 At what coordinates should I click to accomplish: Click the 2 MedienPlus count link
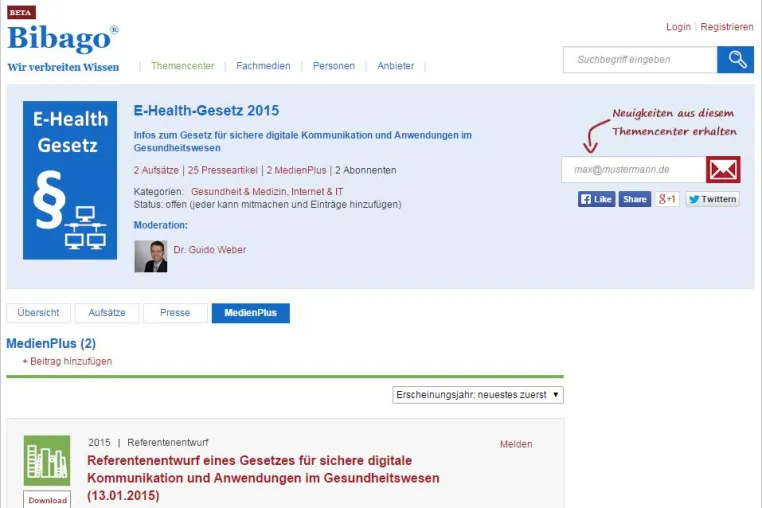[296, 170]
